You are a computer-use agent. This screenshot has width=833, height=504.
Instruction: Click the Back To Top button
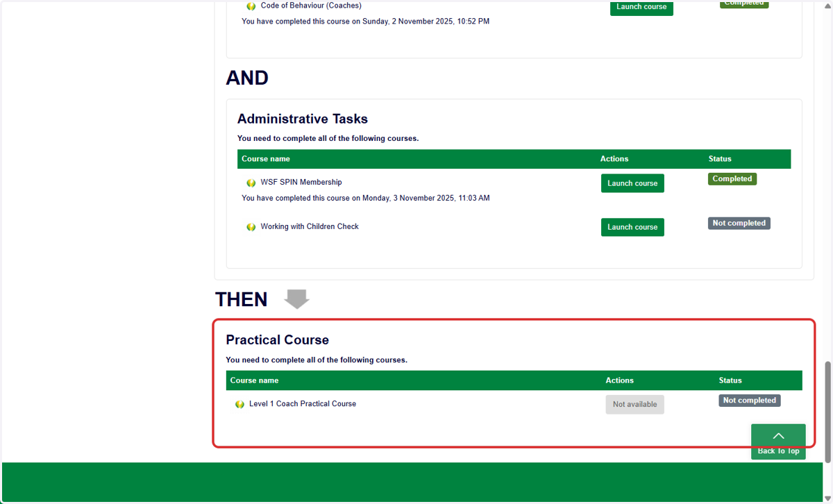tap(778, 442)
